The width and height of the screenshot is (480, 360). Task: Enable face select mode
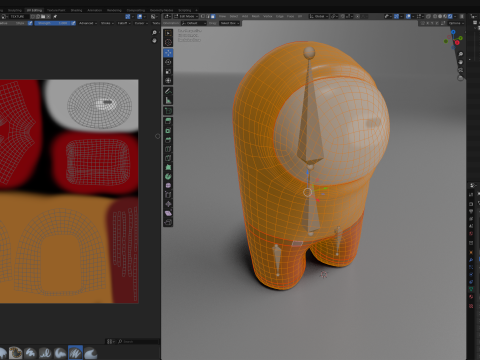[213, 16]
